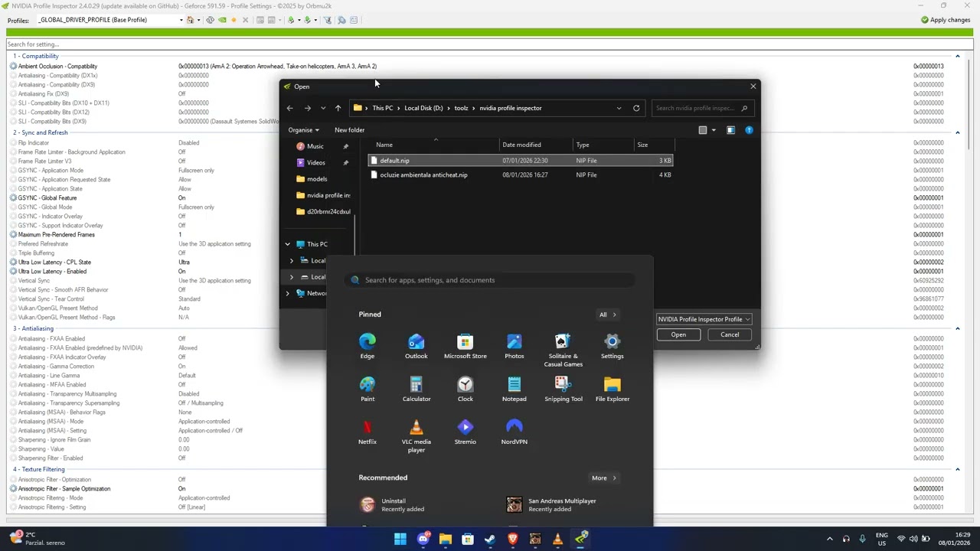Viewport: 980px width, 551px height.
Task: Select the Music folder in sidebar
Action: pyautogui.click(x=315, y=146)
